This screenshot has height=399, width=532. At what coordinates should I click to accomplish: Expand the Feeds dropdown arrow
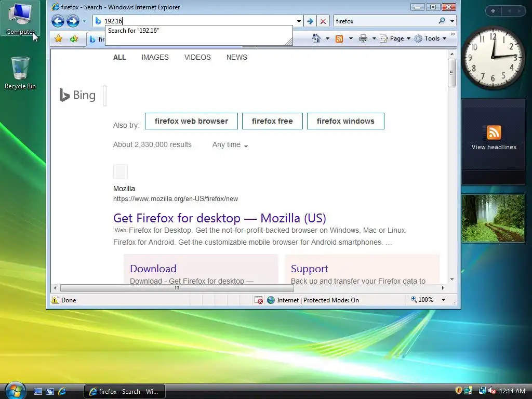[x=351, y=38]
